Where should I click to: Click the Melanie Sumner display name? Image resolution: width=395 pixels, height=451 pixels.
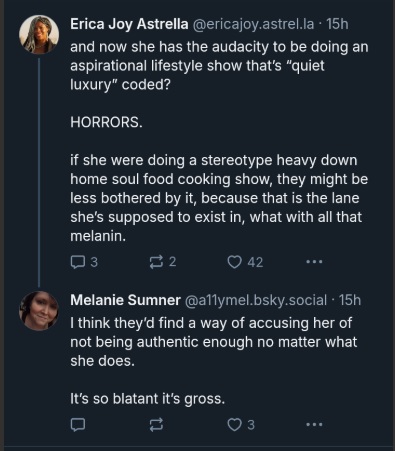coord(125,300)
